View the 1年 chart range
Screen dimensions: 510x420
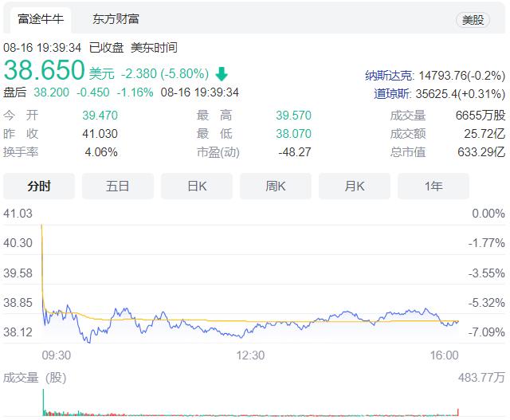click(433, 186)
